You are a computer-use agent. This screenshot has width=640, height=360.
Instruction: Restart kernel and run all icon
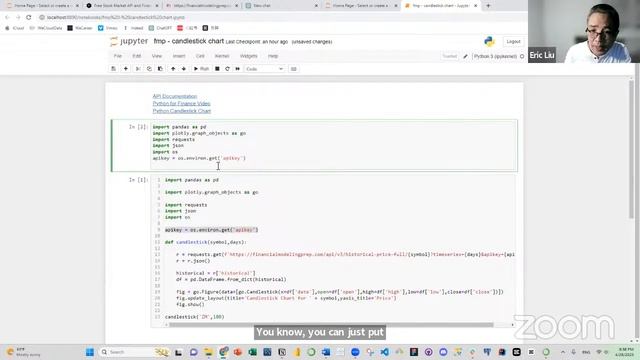[x=238, y=69]
